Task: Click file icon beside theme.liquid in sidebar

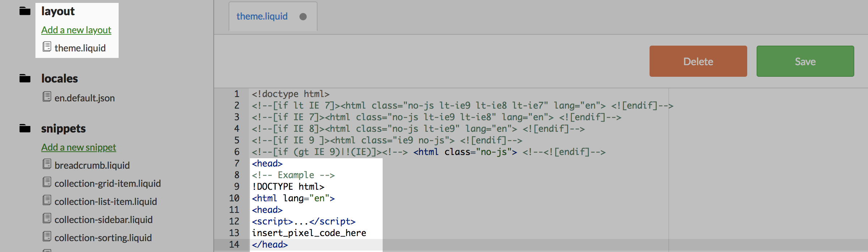Action: pyautogui.click(x=47, y=47)
